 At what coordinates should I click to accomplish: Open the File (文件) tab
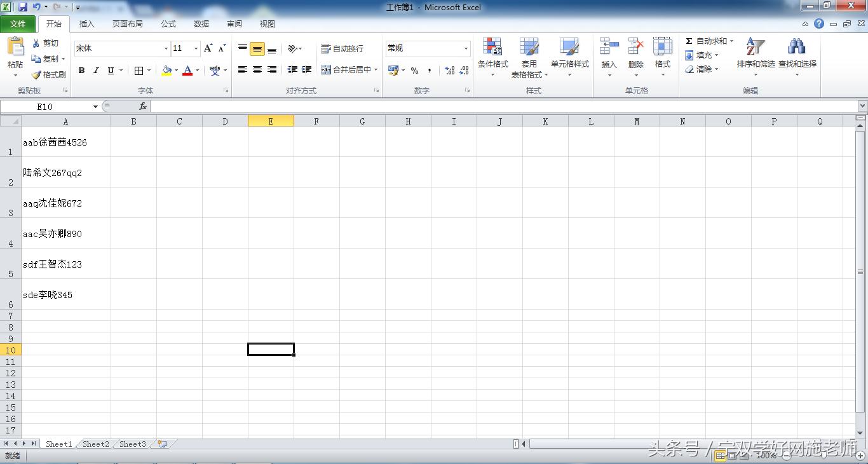tap(18, 24)
